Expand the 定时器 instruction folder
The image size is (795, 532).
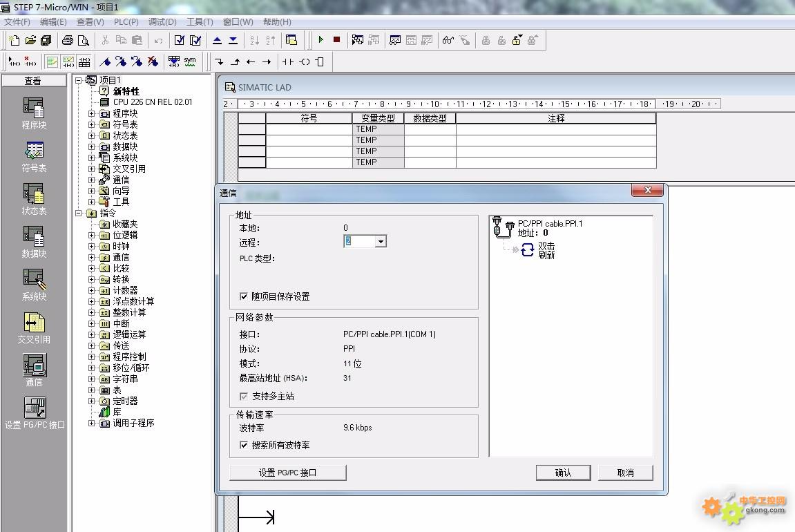[91, 401]
